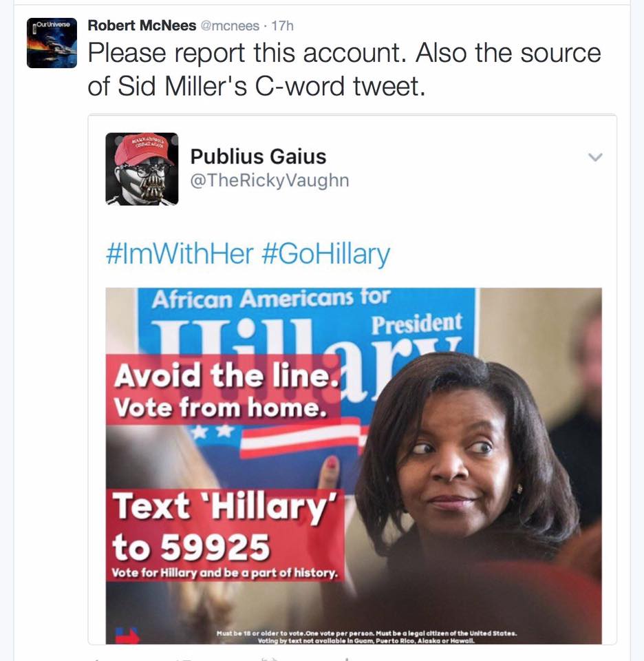Open Robert McNees's profile picture
This screenshot has height=661, width=644.
52,43
